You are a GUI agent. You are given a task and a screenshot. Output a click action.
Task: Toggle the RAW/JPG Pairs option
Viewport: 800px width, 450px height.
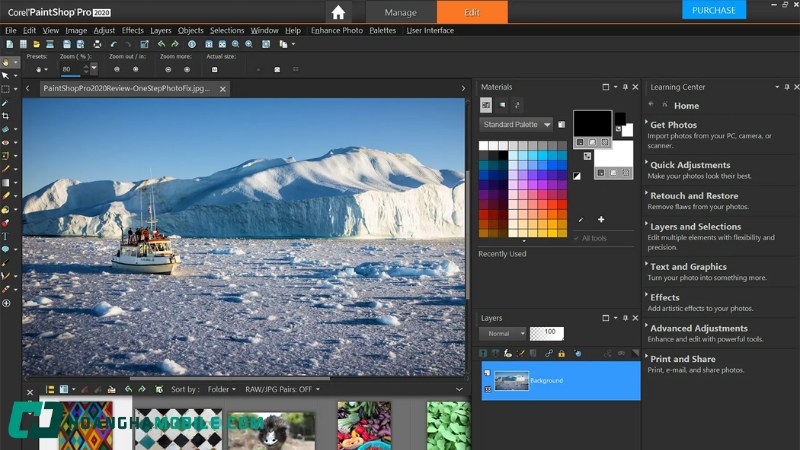tap(281, 389)
